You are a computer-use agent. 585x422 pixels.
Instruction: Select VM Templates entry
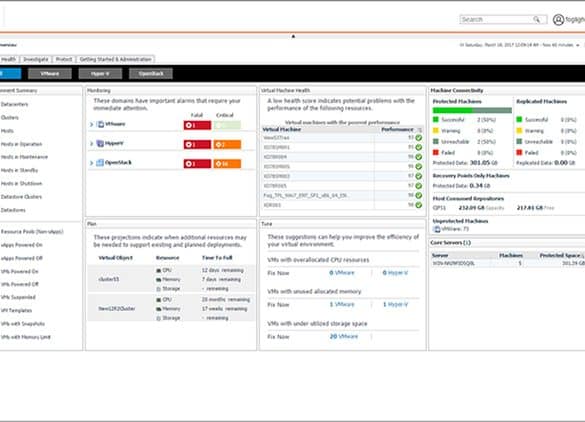(16, 310)
